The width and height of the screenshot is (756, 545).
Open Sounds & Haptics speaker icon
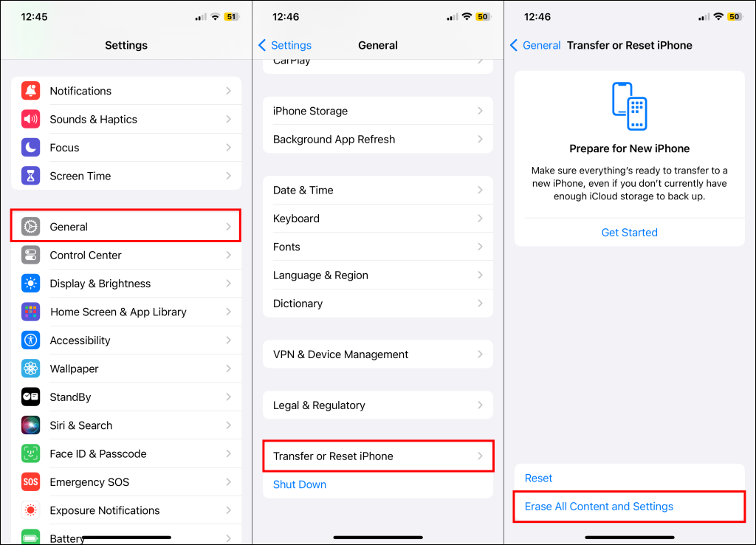30,119
